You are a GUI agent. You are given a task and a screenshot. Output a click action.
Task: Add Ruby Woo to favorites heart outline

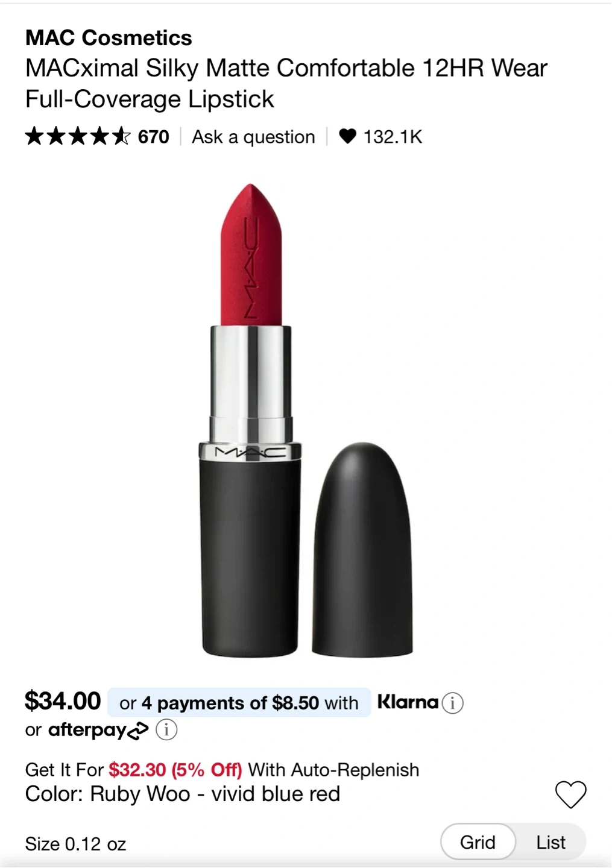pos(570,794)
